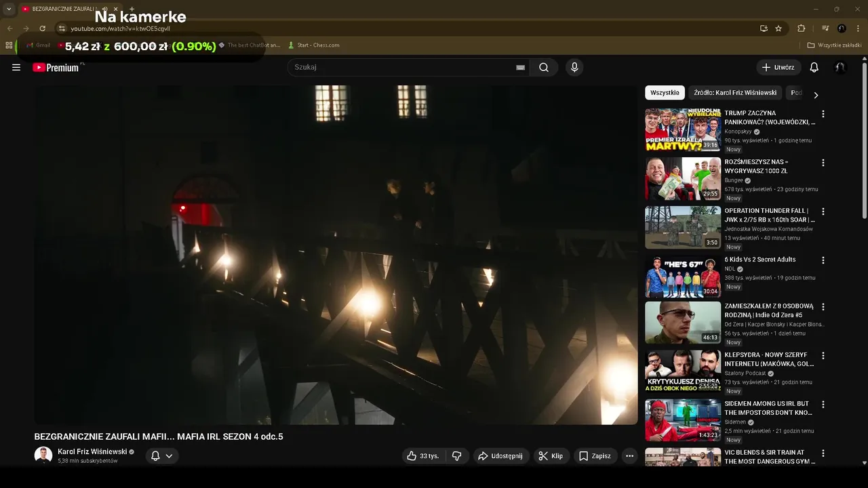Viewport: 868px width, 488px height.
Task: Open SIDEMEN AMONG US IRL thumbnail
Action: coord(683,420)
